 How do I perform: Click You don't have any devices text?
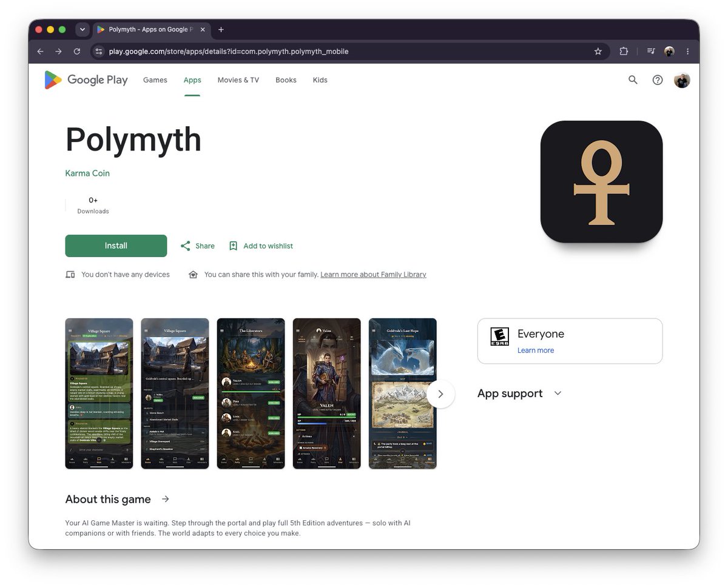tap(126, 275)
